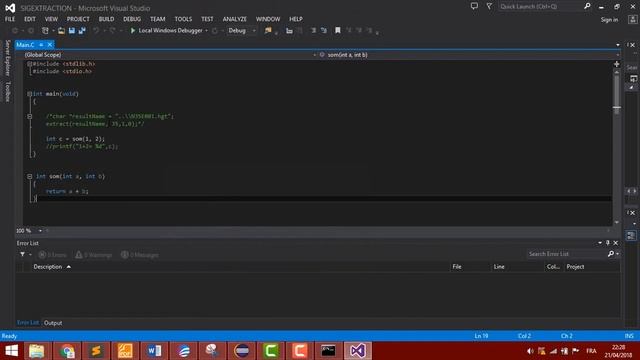
Task: Toggle the 0 Messages filter
Action: 140,255
